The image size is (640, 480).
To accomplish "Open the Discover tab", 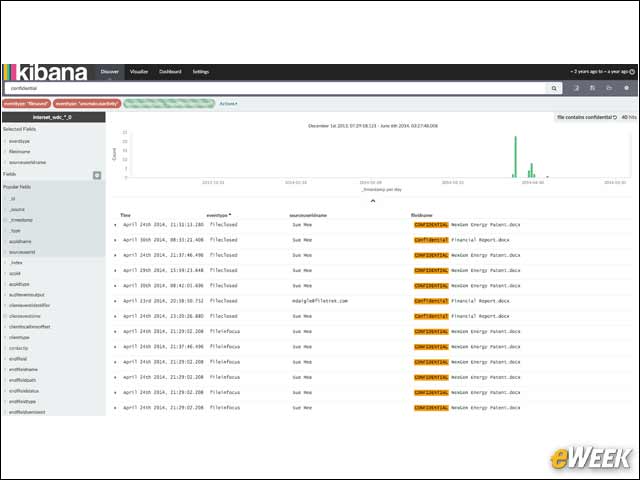I will pos(109,72).
